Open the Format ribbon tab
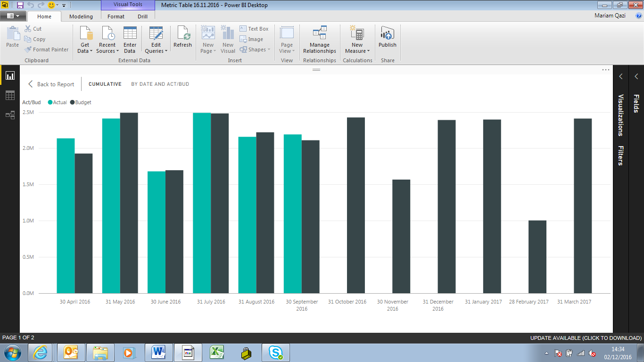The width and height of the screenshot is (644, 362). (x=116, y=16)
